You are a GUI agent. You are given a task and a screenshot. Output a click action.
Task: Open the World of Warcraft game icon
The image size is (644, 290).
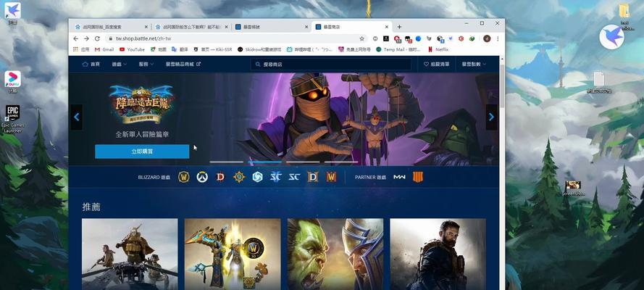[x=183, y=177]
